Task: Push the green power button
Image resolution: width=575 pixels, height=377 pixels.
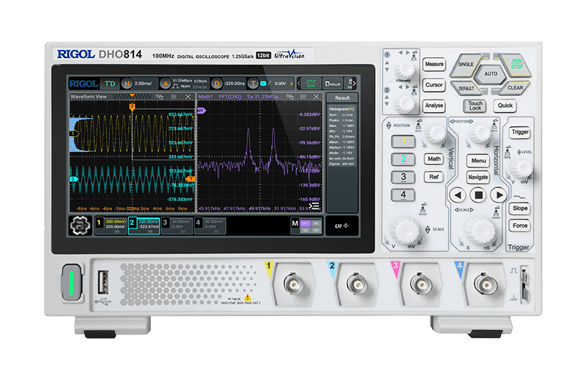Action: point(72,282)
